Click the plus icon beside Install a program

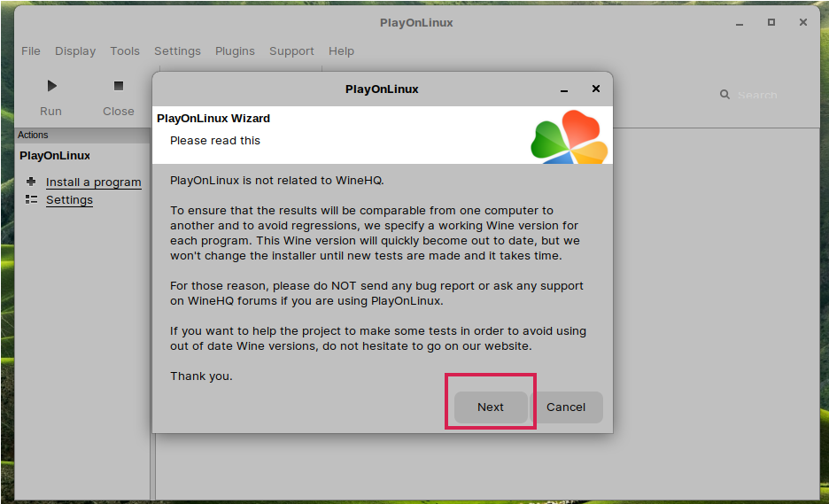[31, 182]
